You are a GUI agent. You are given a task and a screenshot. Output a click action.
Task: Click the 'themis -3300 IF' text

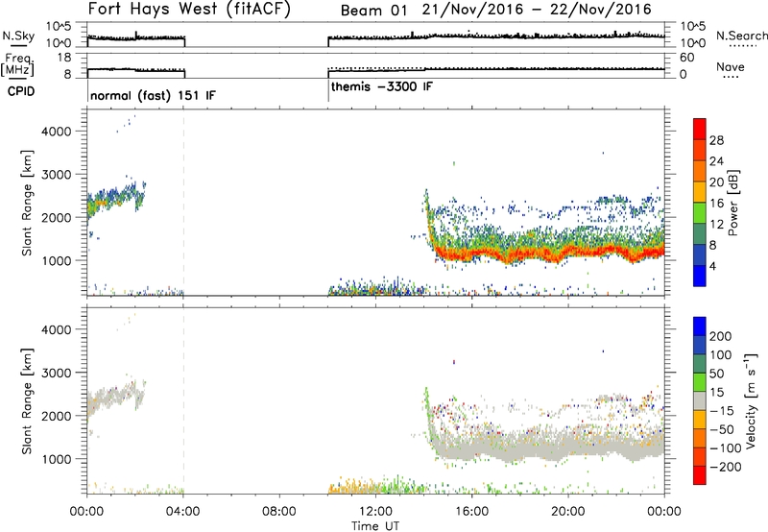coord(382,87)
